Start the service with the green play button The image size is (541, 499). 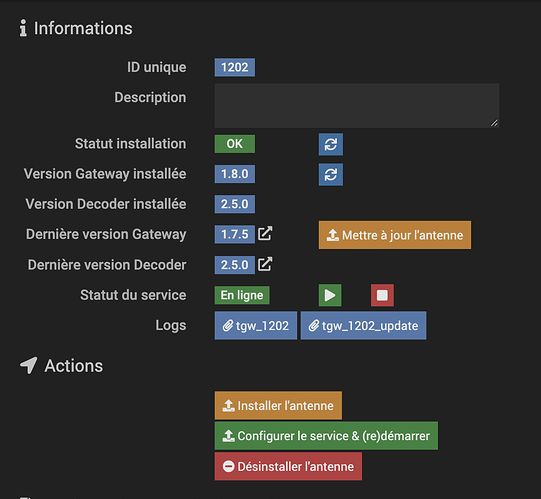point(330,295)
